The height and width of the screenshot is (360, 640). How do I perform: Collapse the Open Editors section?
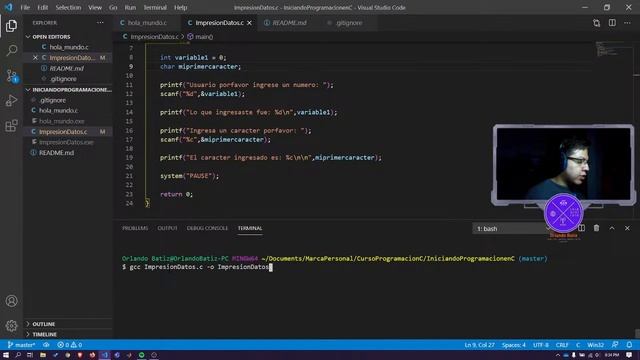pos(67,37)
